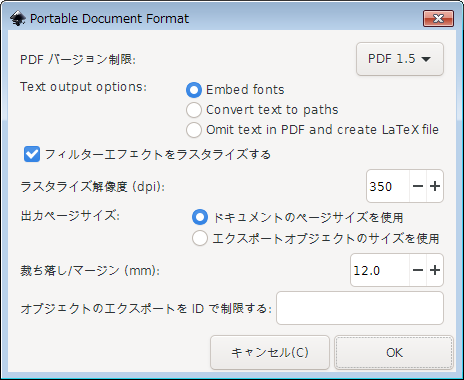The height and width of the screenshot is (380, 464).
Task: Increase the rasterize resolution with plus button
Action: (435, 186)
